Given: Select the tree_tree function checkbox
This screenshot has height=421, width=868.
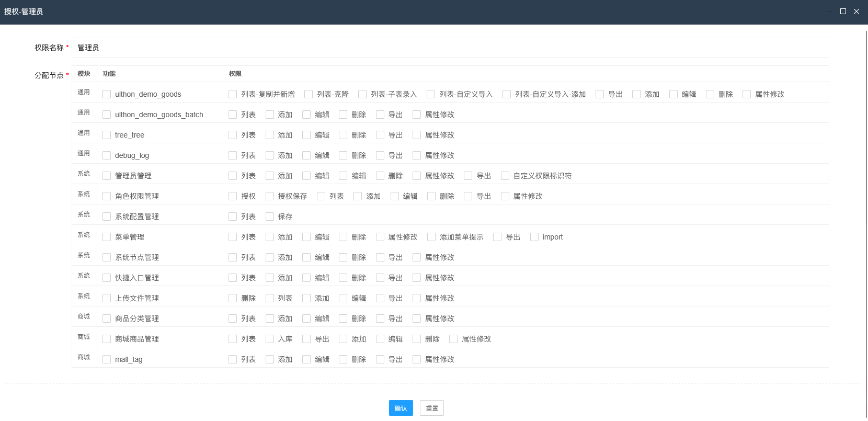Looking at the screenshot, I should pyautogui.click(x=107, y=135).
